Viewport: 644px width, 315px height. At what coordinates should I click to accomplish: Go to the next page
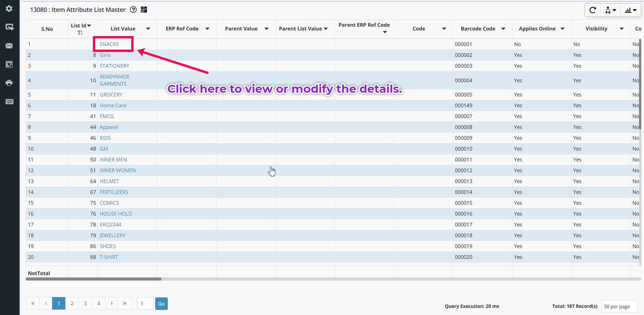tap(112, 303)
